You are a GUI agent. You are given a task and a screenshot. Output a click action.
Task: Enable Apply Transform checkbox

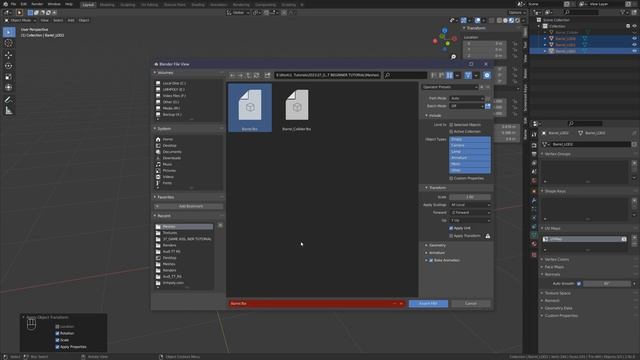[451, 236]
